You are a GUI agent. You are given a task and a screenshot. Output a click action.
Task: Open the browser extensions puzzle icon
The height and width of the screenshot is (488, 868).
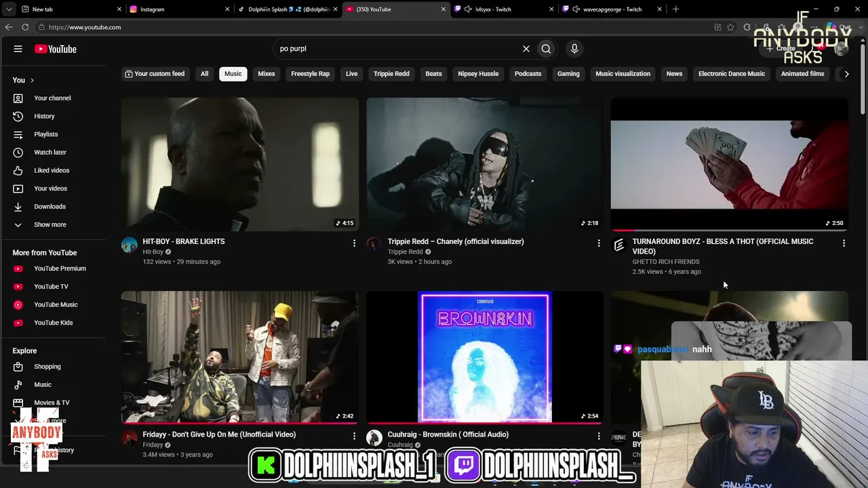pos(747,27)
